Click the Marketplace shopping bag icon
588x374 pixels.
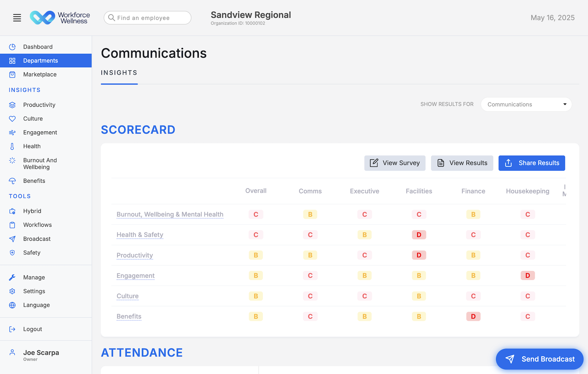coord(12,75)
